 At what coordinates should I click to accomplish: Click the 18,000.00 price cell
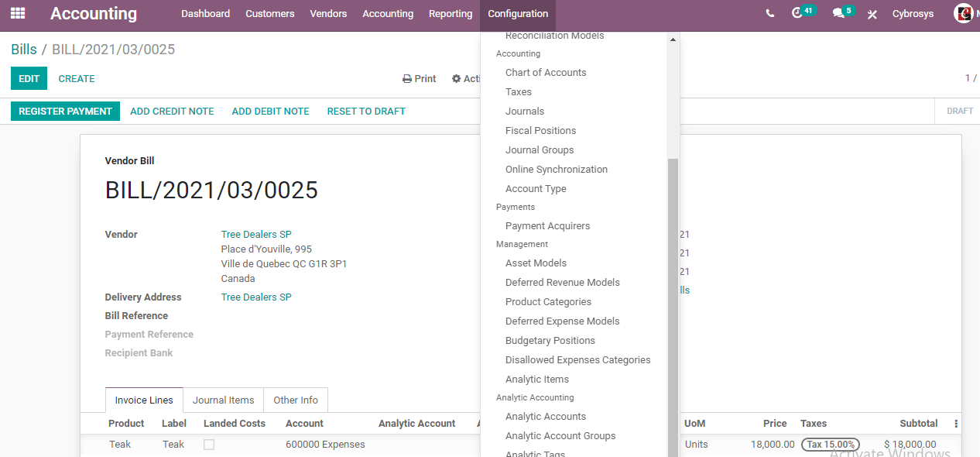[x=773, y=445]
